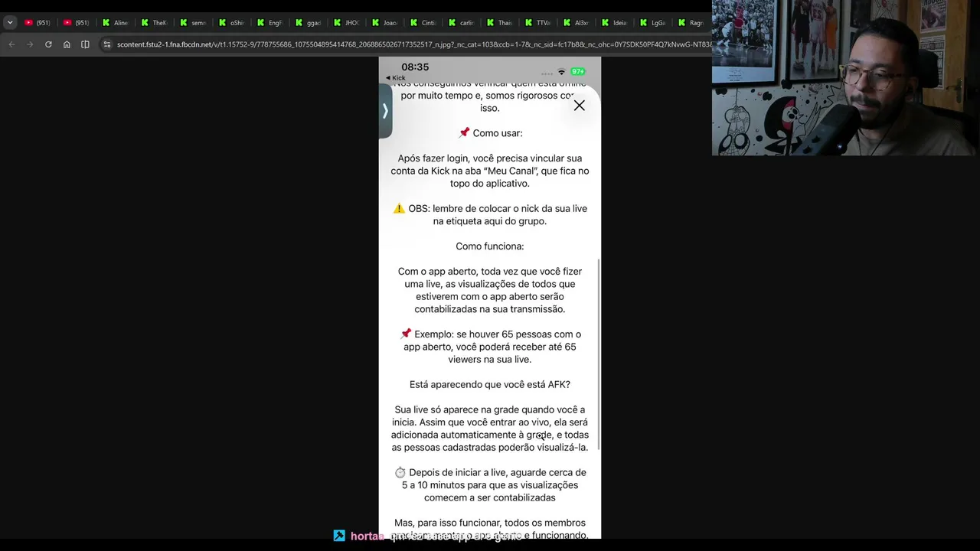Viewport: 980px width, 551px height.
Task: Click the 08:35 clock in the phone
Action: point(415,67)
